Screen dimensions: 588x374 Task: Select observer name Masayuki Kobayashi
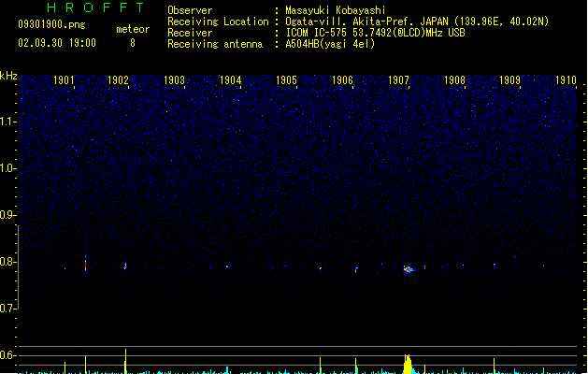tap(336, 10)
